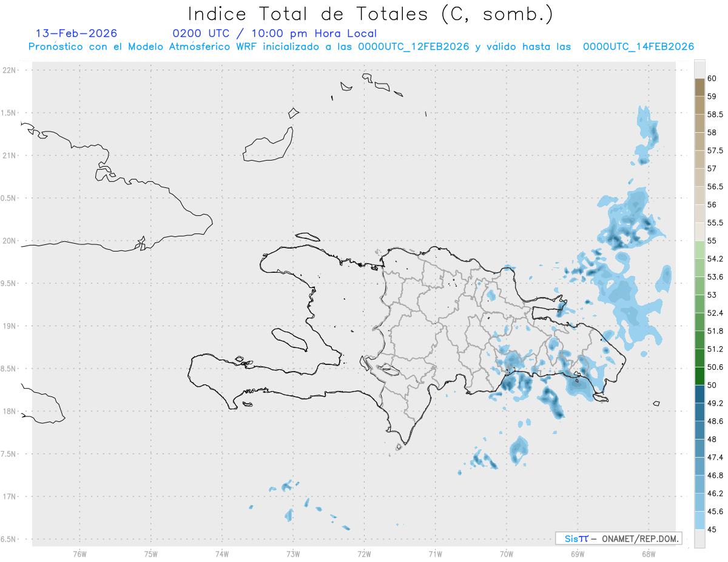Click the "48.6" value on the color scale
The width and height of the screenshot is (728, 562).
pos(715,421)
